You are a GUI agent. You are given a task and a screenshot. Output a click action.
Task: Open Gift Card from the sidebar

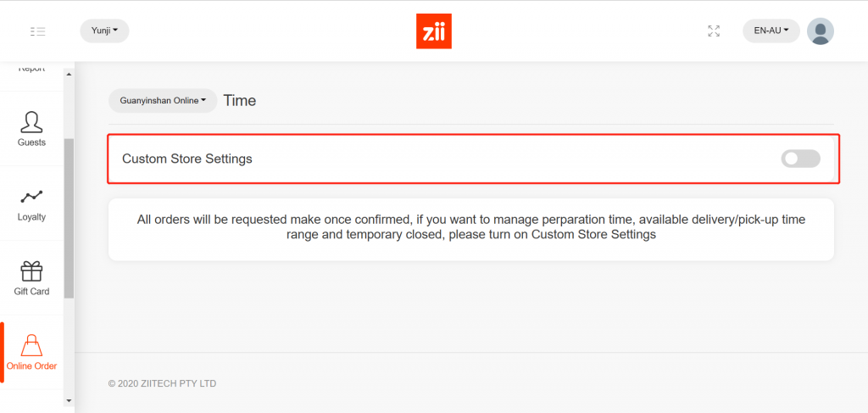pyautogui.click(x=31, y=278)
